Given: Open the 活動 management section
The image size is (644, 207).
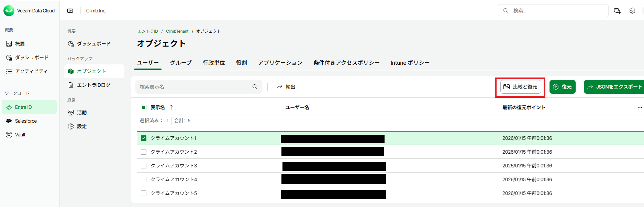Looking at the screenshot, I should click(82, 112).
